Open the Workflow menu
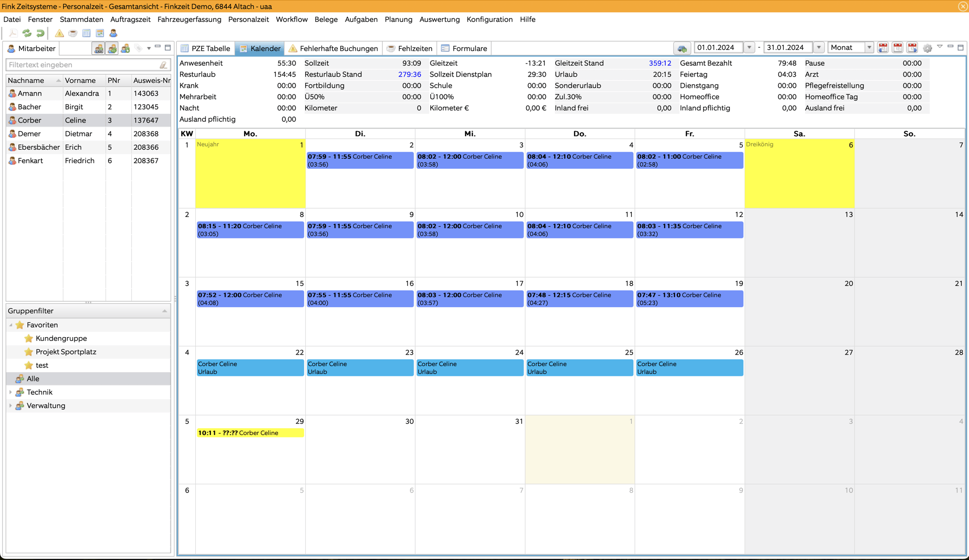 [x=292, y=19]
